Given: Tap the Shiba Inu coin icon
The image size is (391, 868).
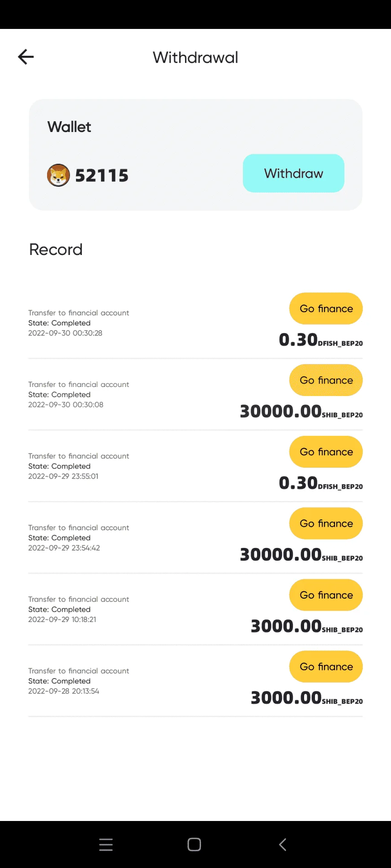Looking at the screenshot, I should pyautogui.click(x=58, y=175).
